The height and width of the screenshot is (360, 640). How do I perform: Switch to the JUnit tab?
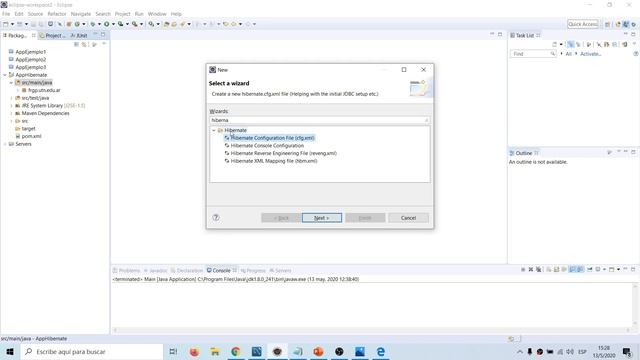click(79, 36)
